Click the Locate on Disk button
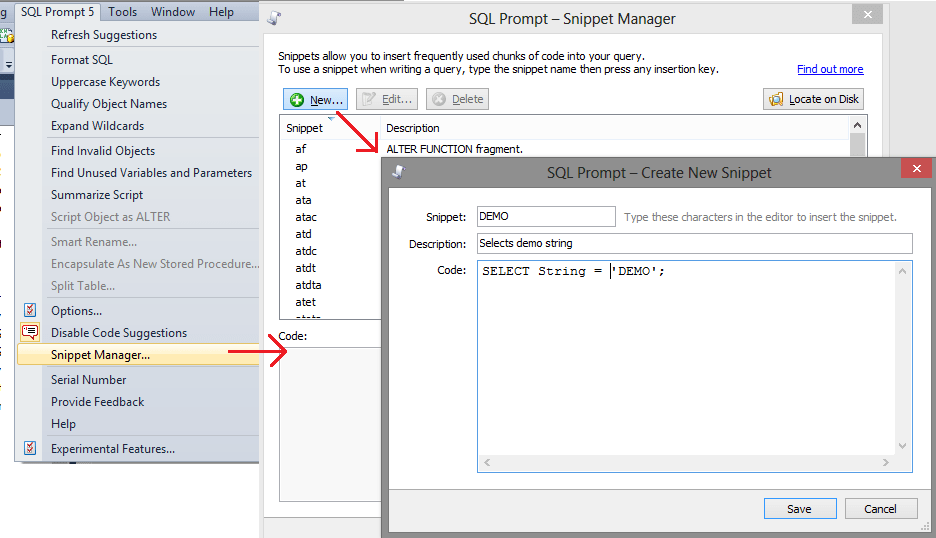 tap(813, 99)
